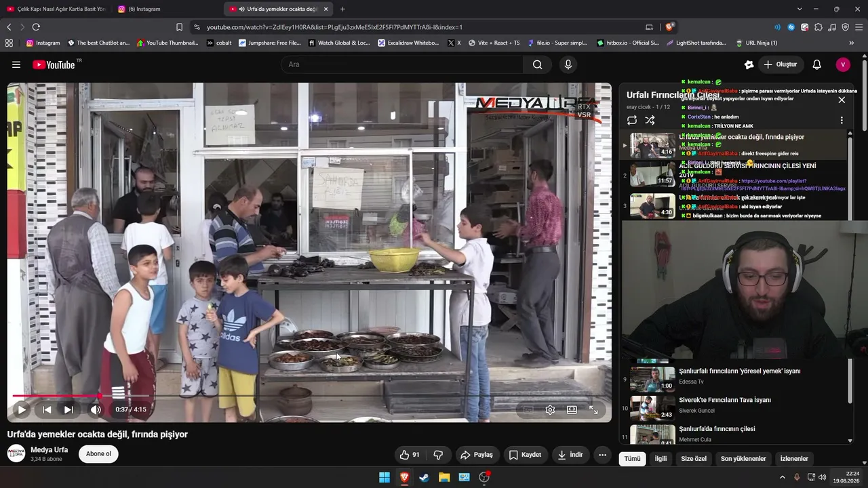Viewport: 868px width, 488px height.
Task: Click the YouTube search magnifier button
Action: 538,64
